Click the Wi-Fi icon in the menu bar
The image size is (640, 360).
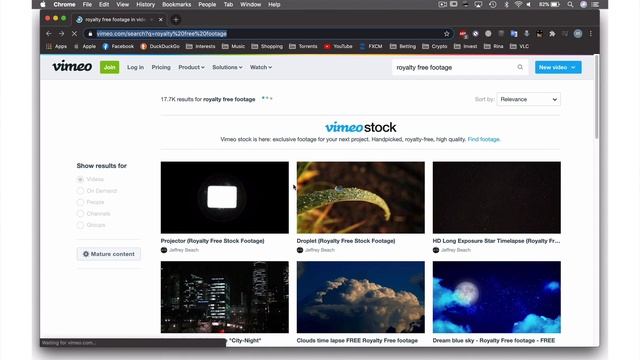(518, 4)
